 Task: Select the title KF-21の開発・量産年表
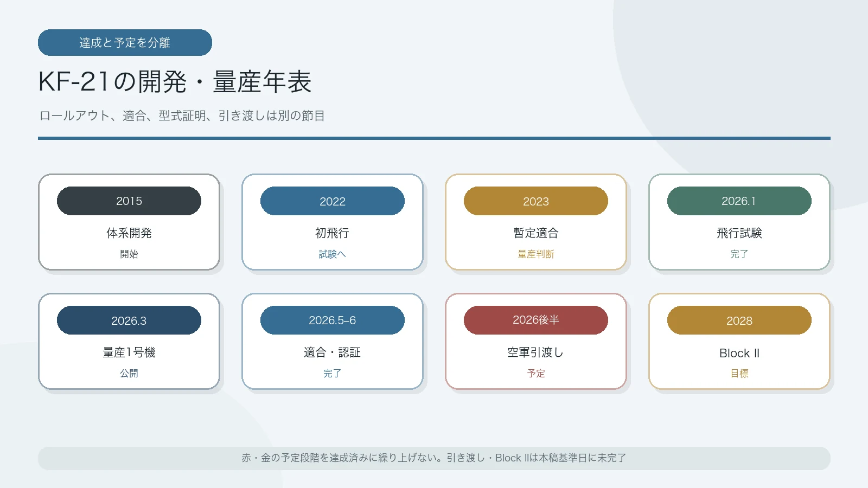pos(175,82)
